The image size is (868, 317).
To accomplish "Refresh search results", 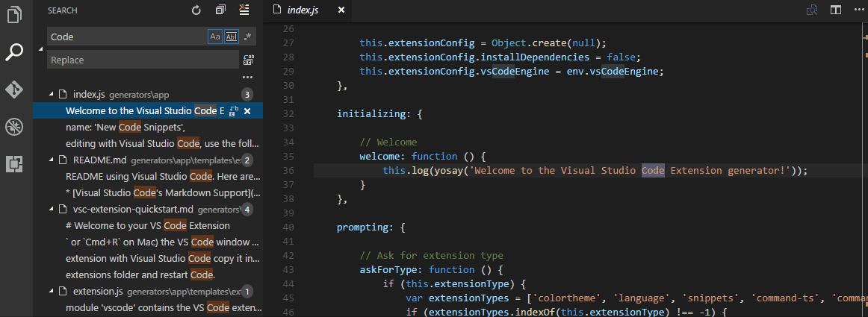I will point(196,10).
